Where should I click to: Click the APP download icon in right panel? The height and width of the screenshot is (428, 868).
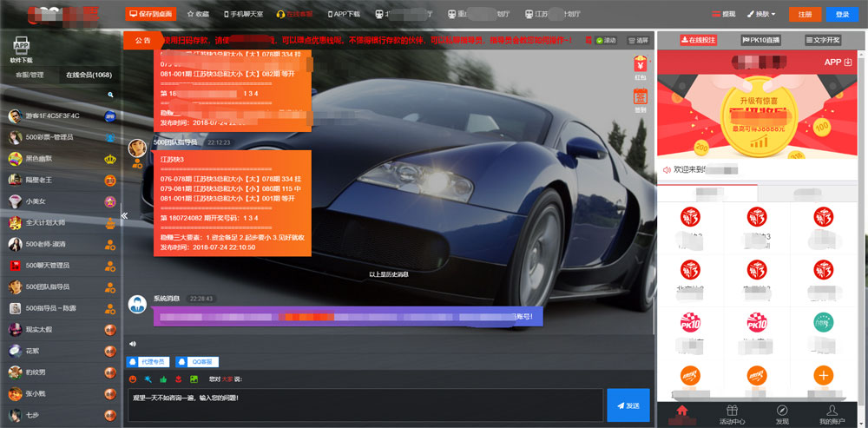pyautogui.click(x=837, y=63)
